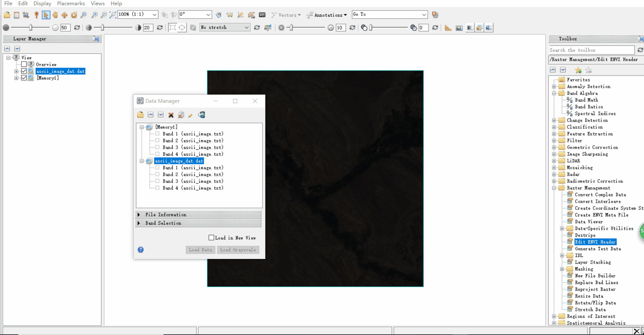Open the zoom level 100% (1:1) dropdown
The image size is (644, 335).
point(154,15)
